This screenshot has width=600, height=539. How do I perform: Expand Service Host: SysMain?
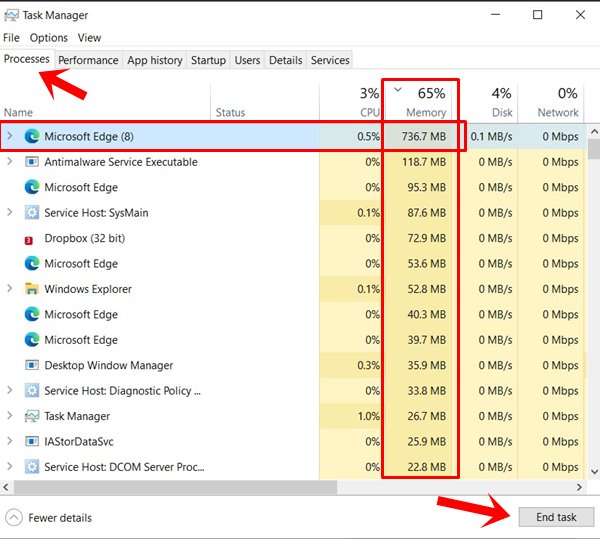click(x=10, y=213)
